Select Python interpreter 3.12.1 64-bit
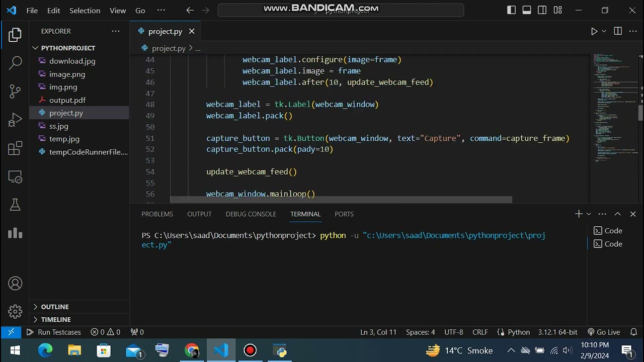Viewport: 644px width, 362px height. (557, 332)
